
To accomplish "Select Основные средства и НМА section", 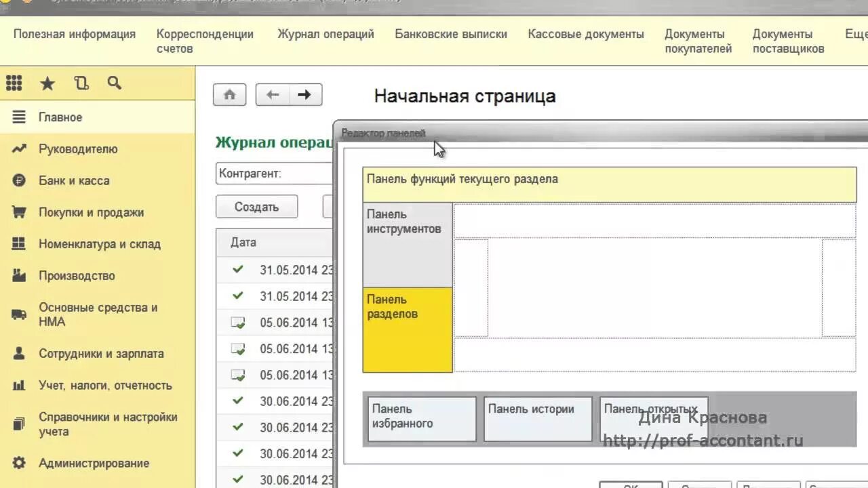I will [98, 314].
